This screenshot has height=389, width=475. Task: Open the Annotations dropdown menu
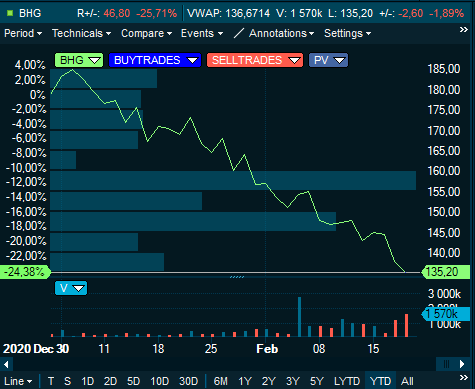tap(282, 33)
